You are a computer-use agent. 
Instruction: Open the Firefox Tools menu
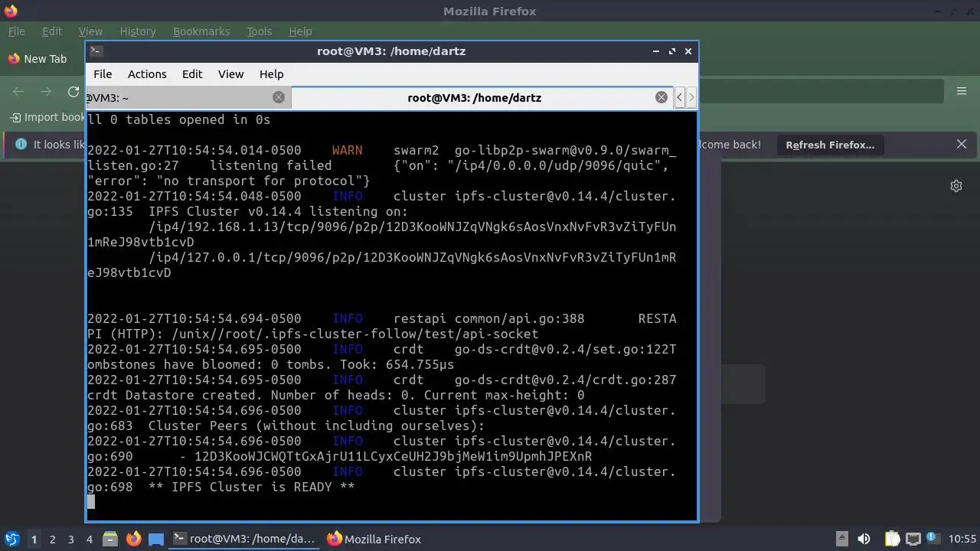coord(260,31)
